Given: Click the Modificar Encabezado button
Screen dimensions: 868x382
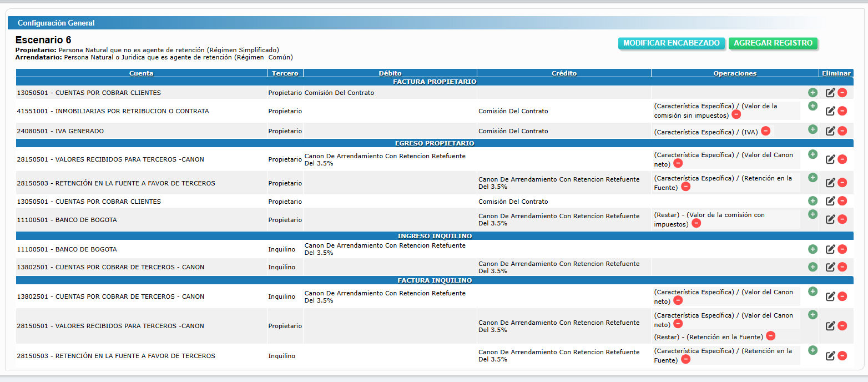Looking at the screenshot, I should pos(671,43).
